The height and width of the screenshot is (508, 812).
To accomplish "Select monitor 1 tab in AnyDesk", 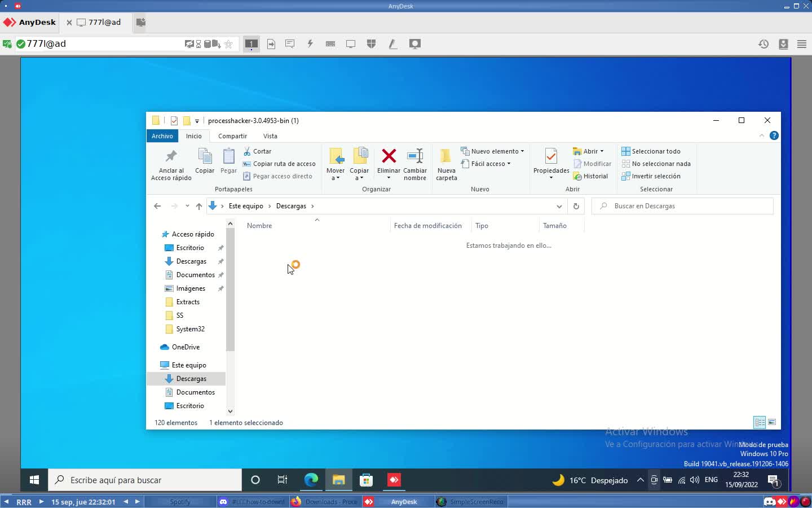I will pos(251,43).
